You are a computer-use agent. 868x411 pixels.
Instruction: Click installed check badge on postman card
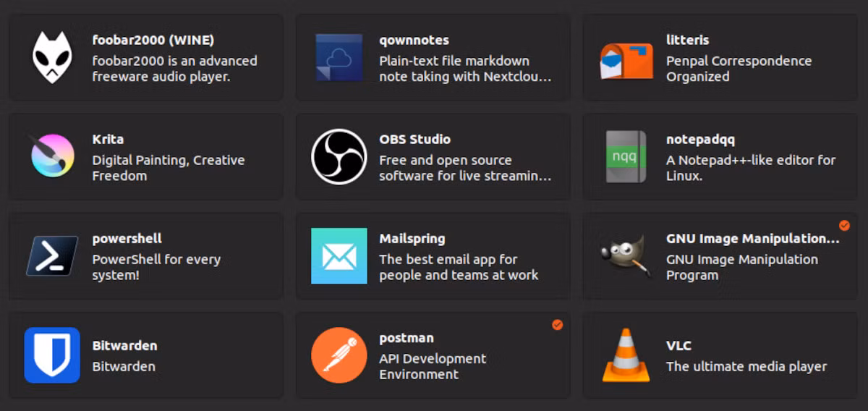pos(557,325)
